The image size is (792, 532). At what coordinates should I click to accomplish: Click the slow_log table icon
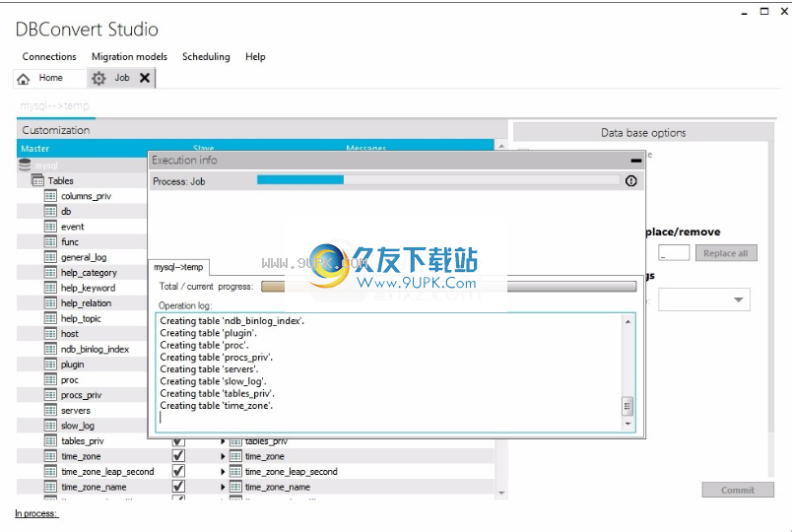click(x=50, y=426)
